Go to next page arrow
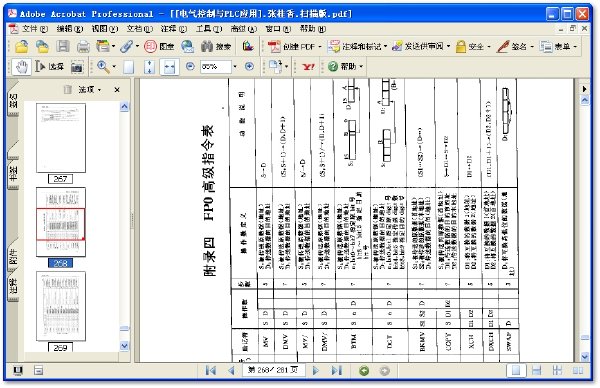The height and width of the screenshot is (388, 600). [x=316, y=370]
